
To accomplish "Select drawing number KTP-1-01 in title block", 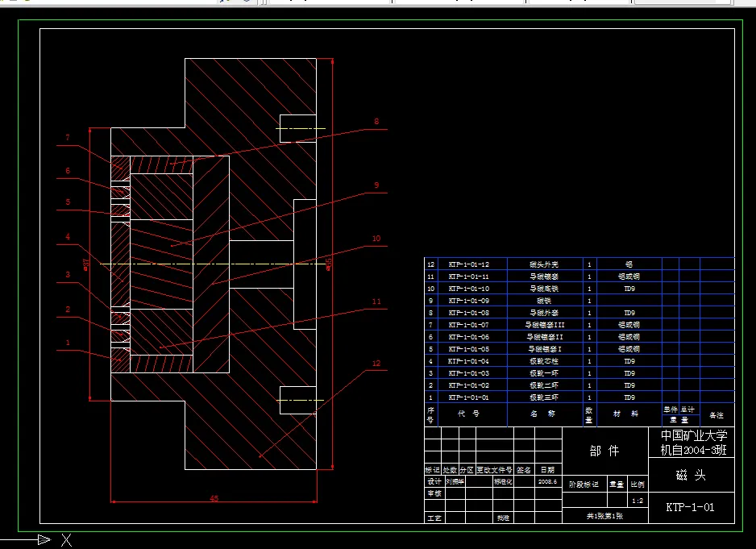I will point(690,507).
